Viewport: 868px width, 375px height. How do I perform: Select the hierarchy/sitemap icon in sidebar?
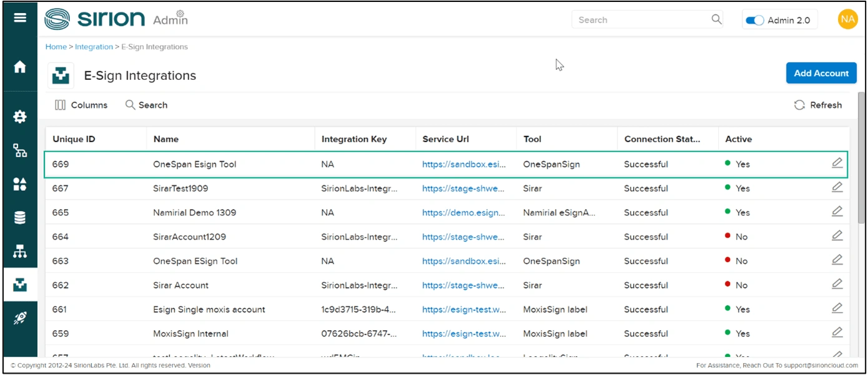pyautogui.click(x=19, y=251)
